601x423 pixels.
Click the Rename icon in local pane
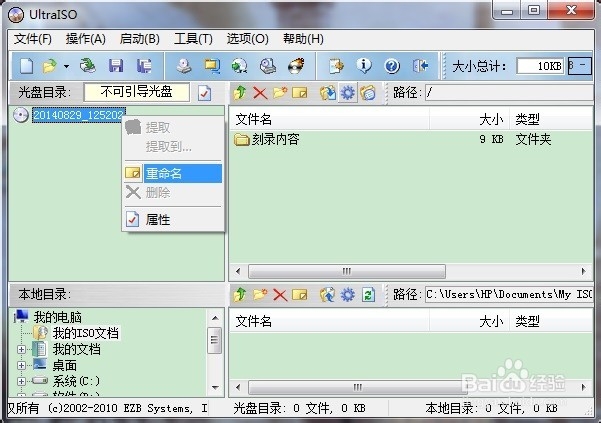[300, 295]
